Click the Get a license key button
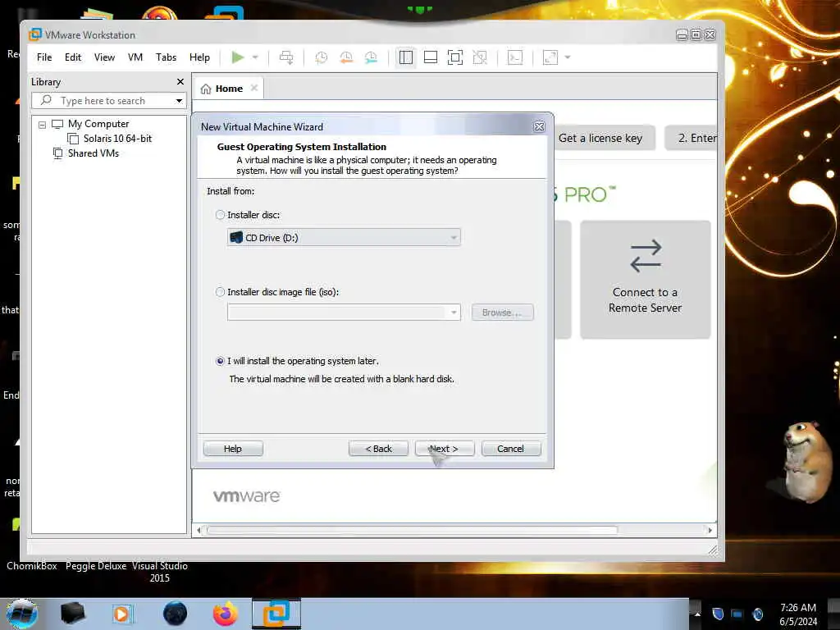Image resolution: width=840 pixels, height=630 pixels. click(601, 138)
